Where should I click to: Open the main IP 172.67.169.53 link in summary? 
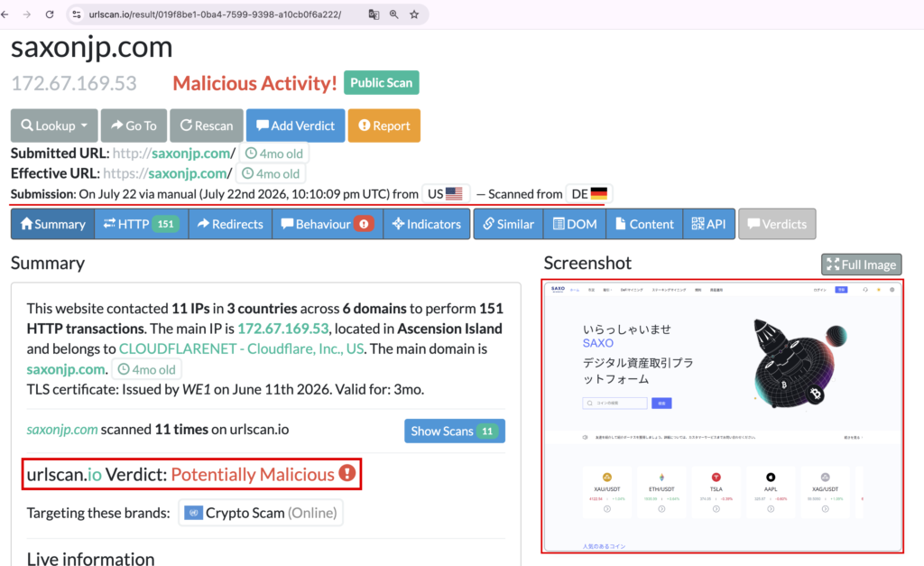point(282,329)
